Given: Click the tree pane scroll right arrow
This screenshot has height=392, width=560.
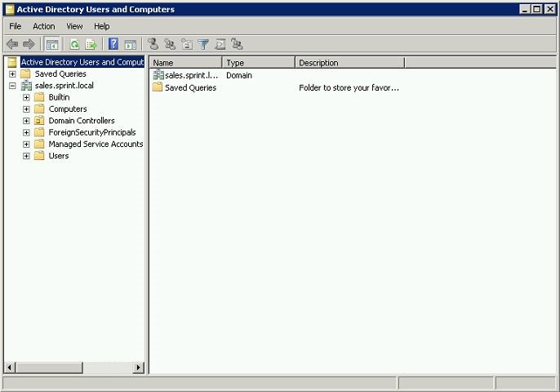Looking at the screenshot, I should 139,367.
